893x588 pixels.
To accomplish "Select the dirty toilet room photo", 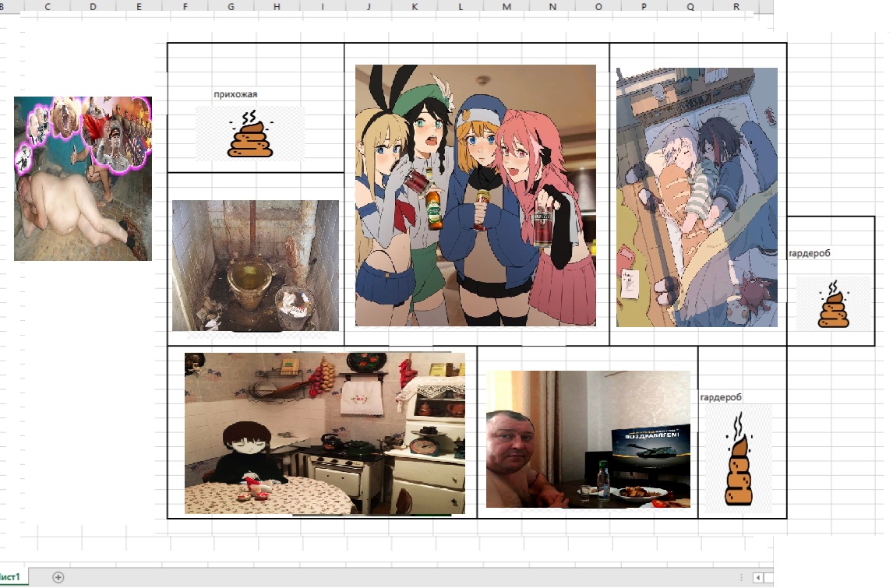I will coord(255,266).
